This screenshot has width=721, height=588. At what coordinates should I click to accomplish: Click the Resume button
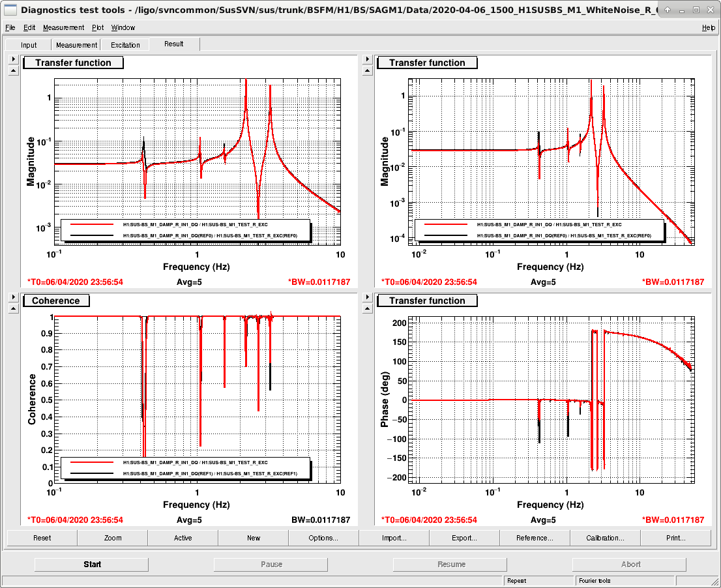tap(451, 565)
